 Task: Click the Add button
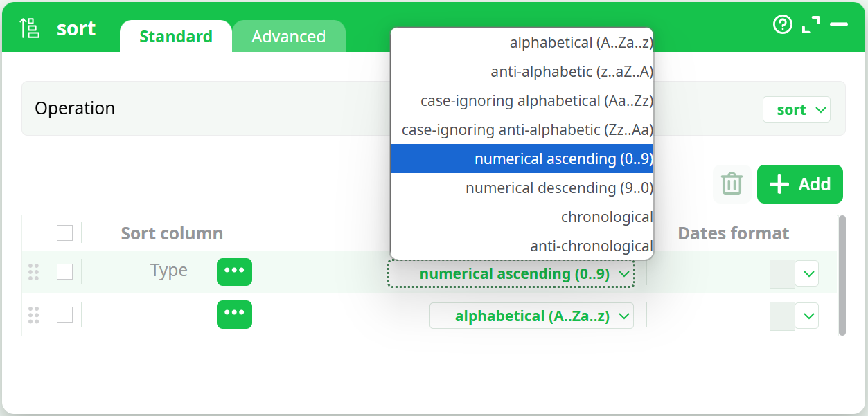click(x=800, y=184)
